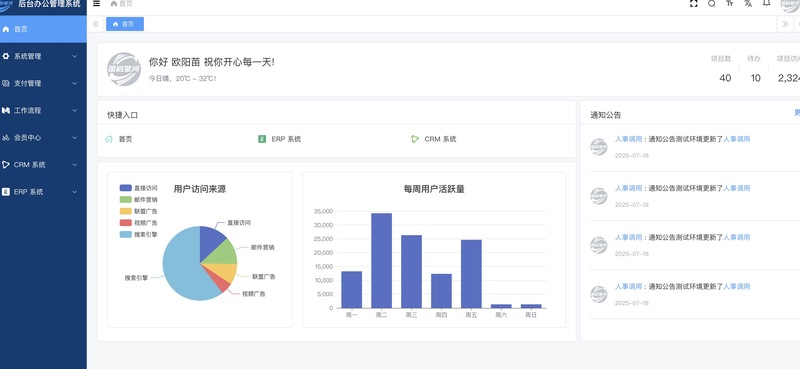Expand the 会员中心 menu chevron

coord(74,137)
